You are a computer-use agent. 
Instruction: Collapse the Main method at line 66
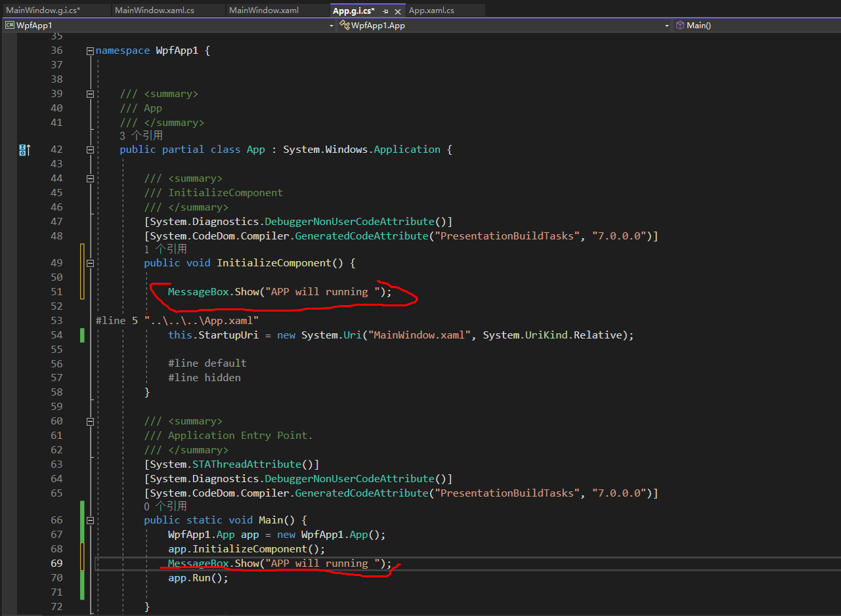[90, 520]
